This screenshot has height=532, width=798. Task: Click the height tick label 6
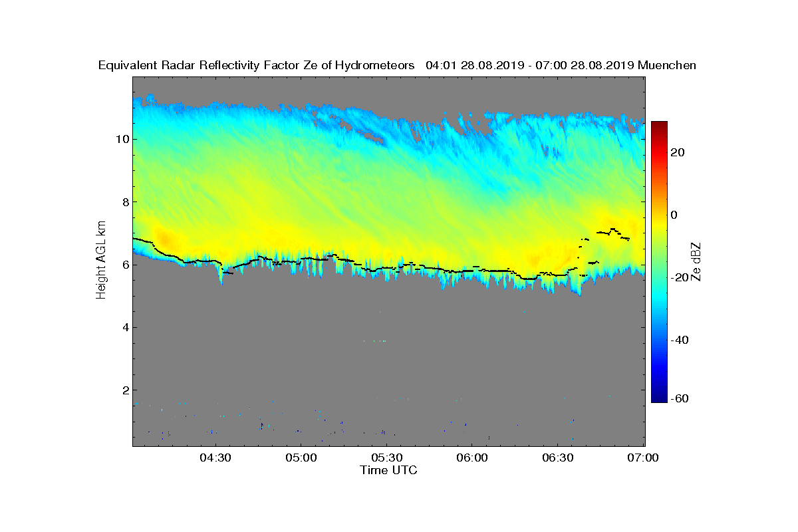point(124,264)
